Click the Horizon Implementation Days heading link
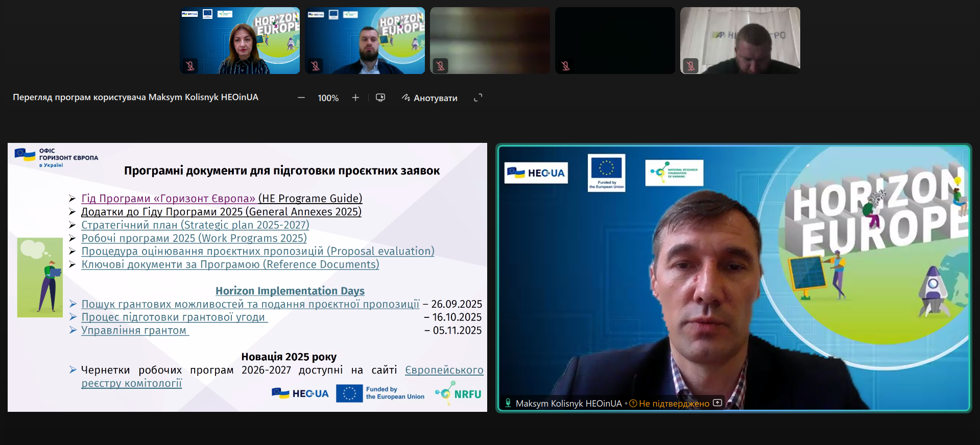980x445 pixels. point(290,291)
